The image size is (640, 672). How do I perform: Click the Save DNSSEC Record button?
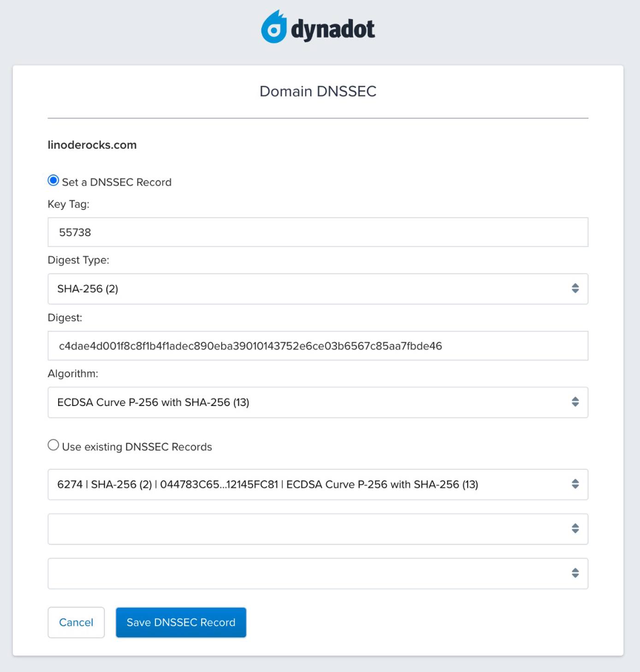[x=181, y=622]
